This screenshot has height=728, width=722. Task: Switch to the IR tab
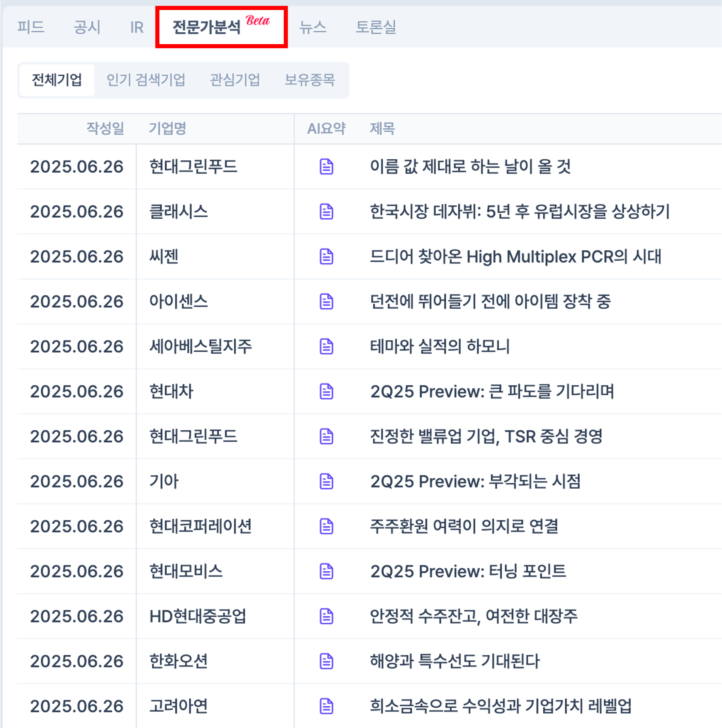tap(137, 27)
